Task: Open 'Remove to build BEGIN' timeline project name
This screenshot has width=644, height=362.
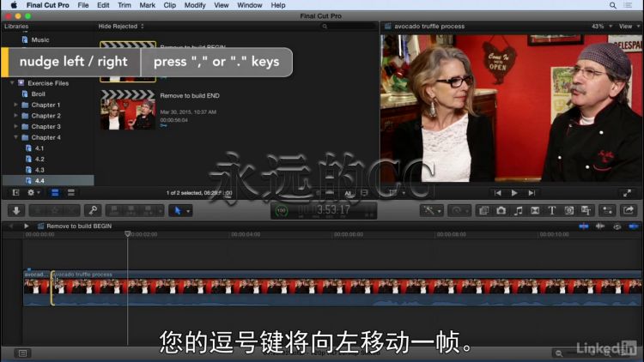Action: coord(79,226)
